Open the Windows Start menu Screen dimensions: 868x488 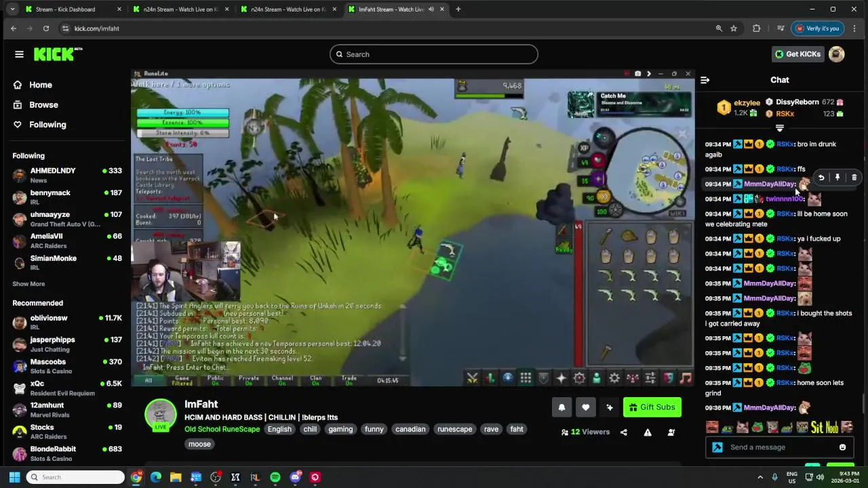click(x=14, y=477)
